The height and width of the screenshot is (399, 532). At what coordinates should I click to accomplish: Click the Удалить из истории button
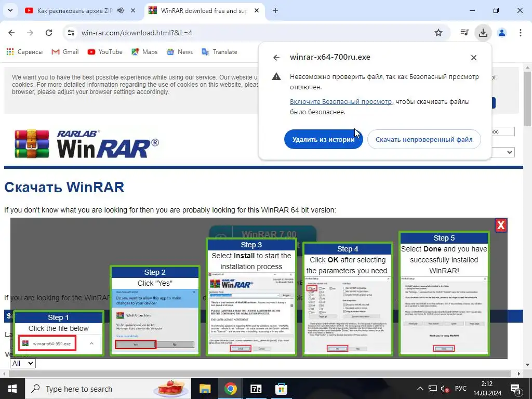(x=323, y=139)
